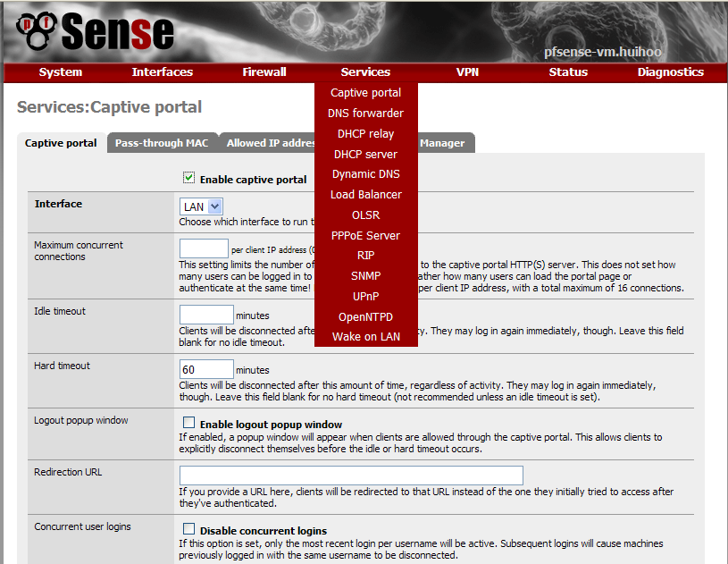Open OpenNTPD from the Services menu

click(x=365, y=317)
